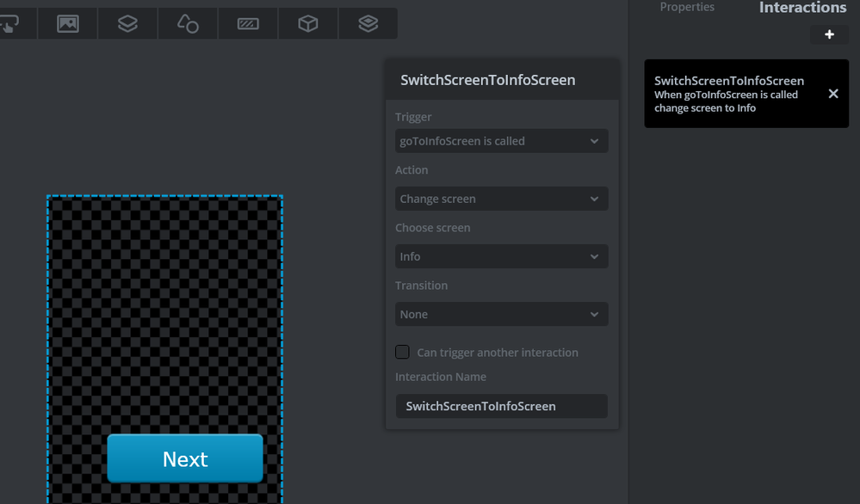
Task: Open the Containers widget category icon
Action: 127,23
